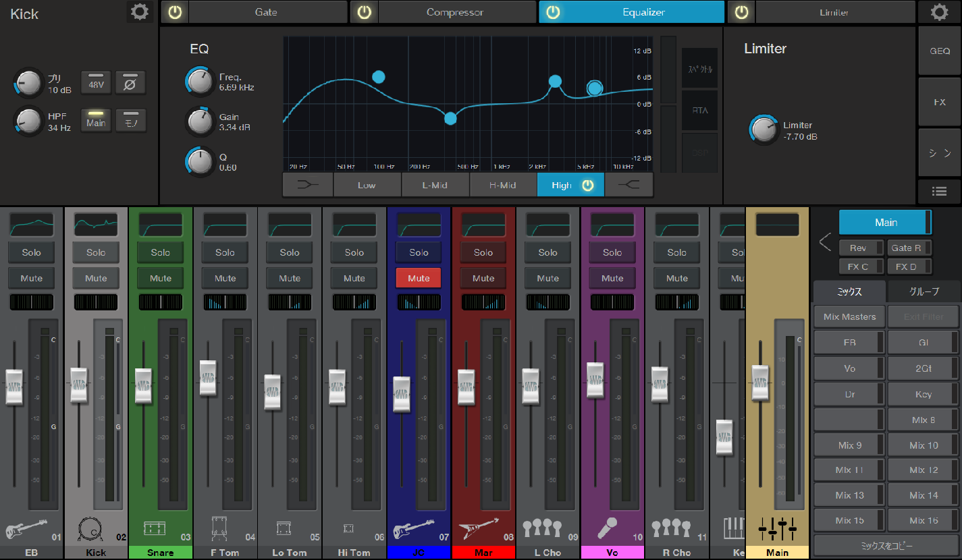The image size is (962, 560).
Task: Click the ミックスをコピー button
Action: 886,545
